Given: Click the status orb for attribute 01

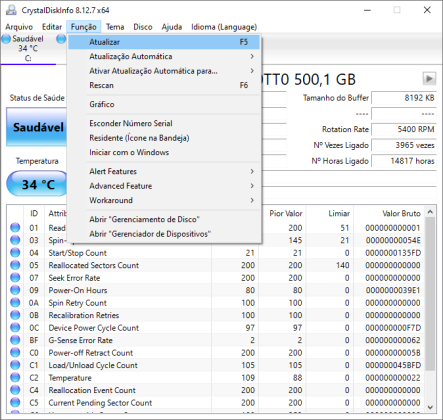Looking at the screenshot, I should pyautogui.click(x=15, y=228).
